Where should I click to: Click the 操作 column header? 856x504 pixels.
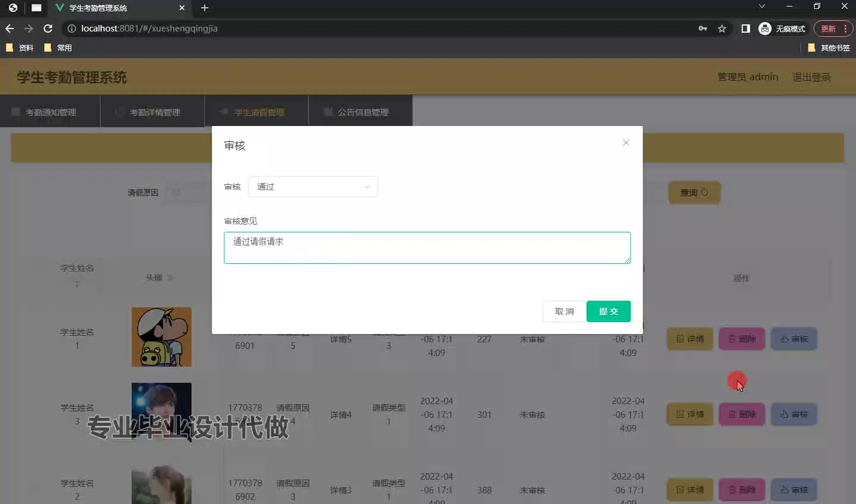click(741, 278)
